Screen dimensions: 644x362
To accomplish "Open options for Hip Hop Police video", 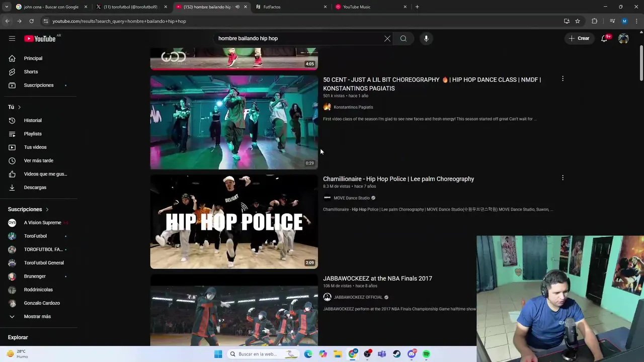I will pyautogui.click(x=562, y=178).
